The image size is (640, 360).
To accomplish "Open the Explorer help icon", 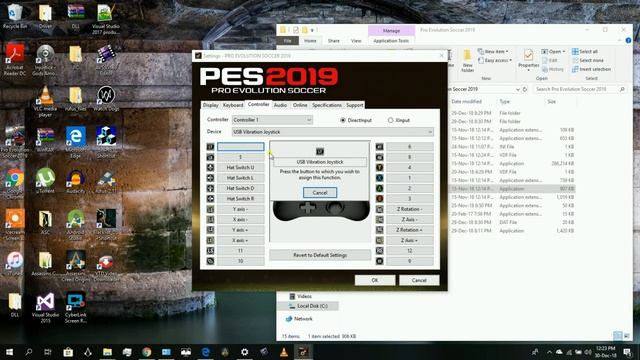I will [x=628, y=40].
